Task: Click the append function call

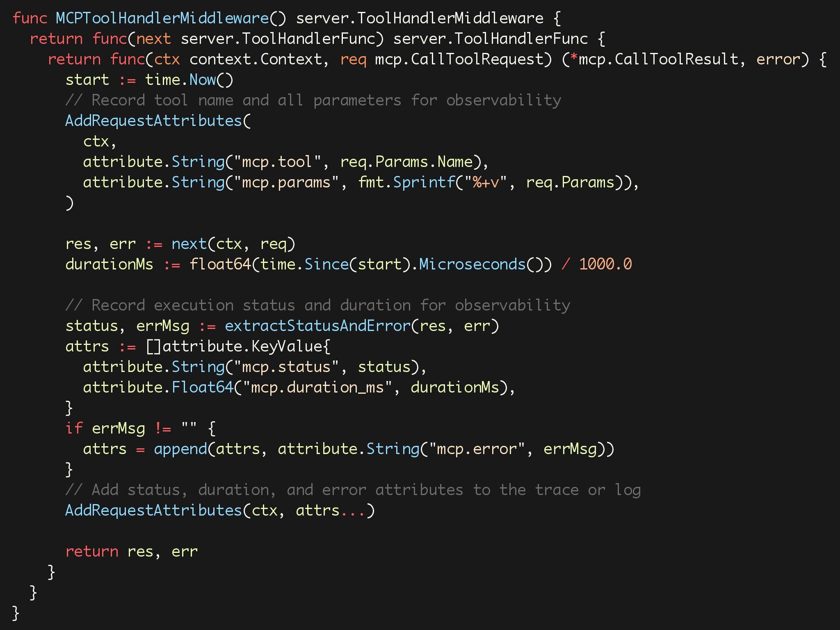Action: pyautogui.click(x=180, y=449)
